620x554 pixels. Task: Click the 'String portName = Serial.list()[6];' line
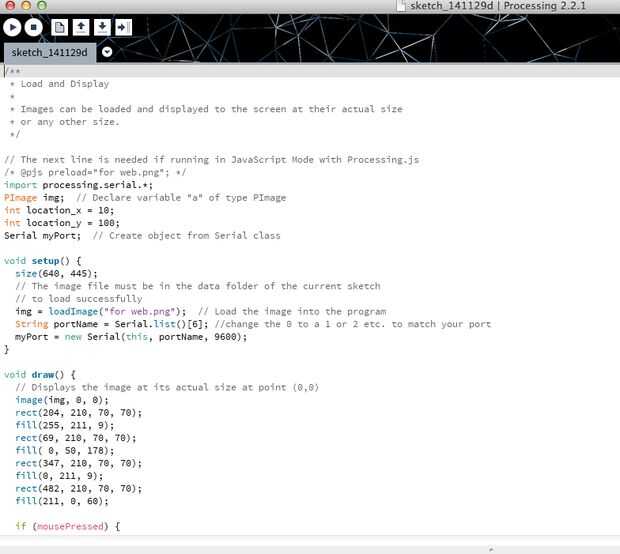pyautogui.click(x=253, y=324)
